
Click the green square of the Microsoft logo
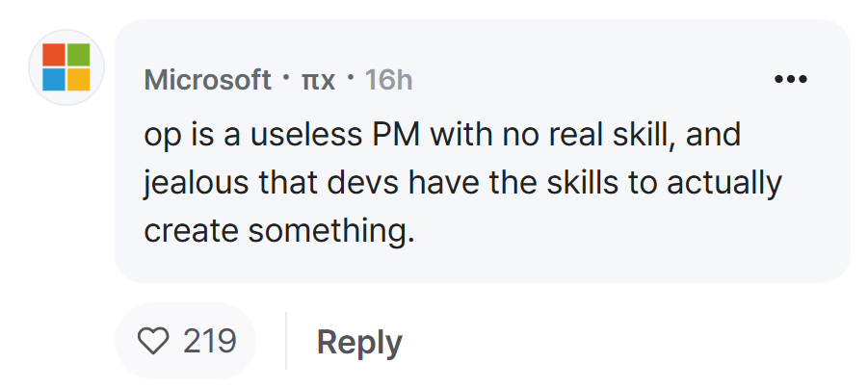(x=79, y=55)
